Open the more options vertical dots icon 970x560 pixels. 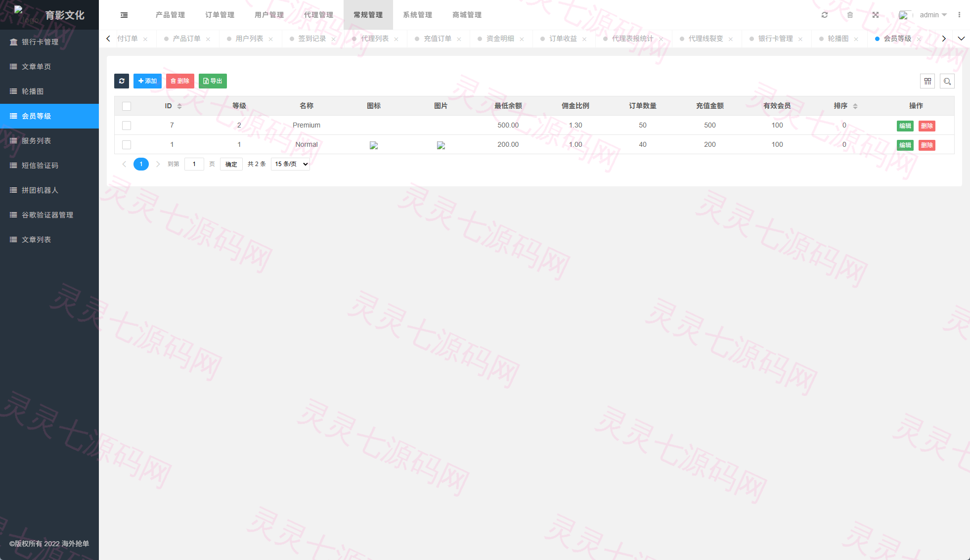pos(959,15)
